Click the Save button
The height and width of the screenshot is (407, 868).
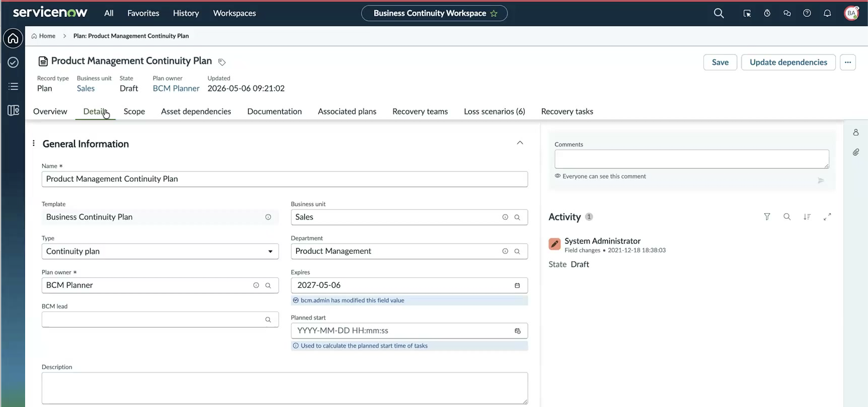tap(720, 62)
